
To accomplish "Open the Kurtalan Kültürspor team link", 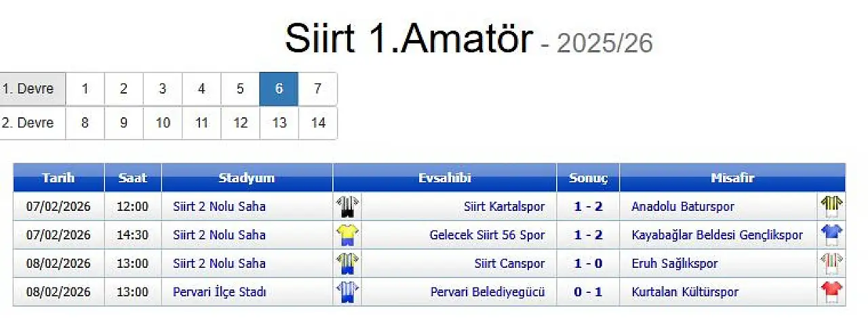I will pos(684,292).
